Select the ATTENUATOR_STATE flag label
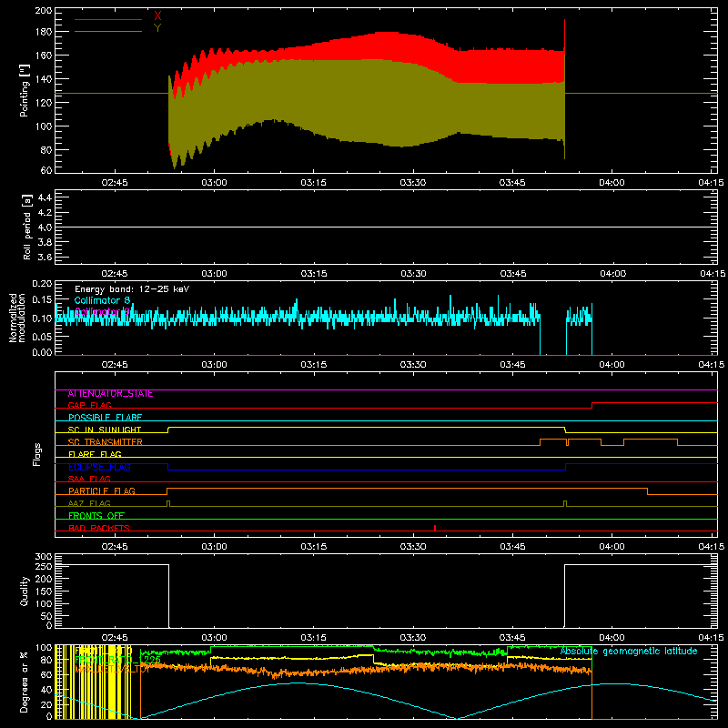Viewport: 728px width, 728px height. (110, 394)
